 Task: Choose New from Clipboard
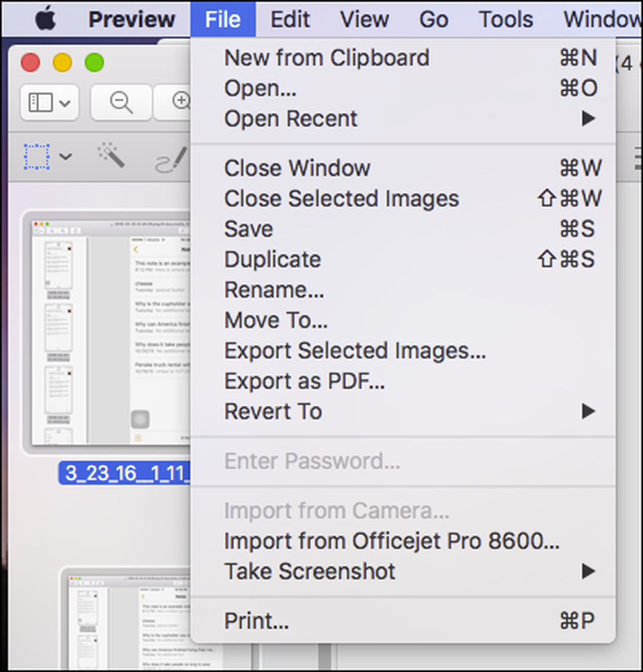403,57
